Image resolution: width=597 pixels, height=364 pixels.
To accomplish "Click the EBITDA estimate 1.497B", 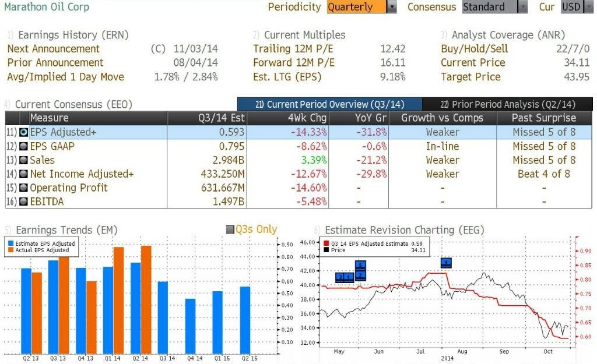I will click(x=229, y=201).
